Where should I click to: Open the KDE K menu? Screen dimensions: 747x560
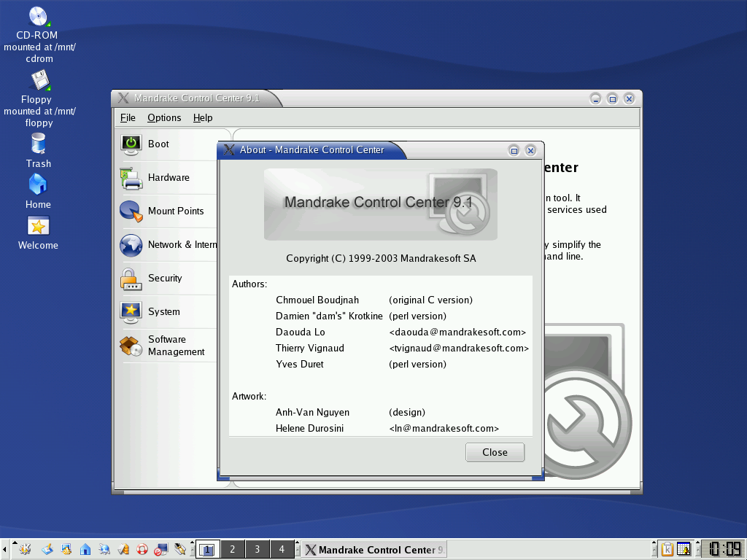(x=25, y=549)
